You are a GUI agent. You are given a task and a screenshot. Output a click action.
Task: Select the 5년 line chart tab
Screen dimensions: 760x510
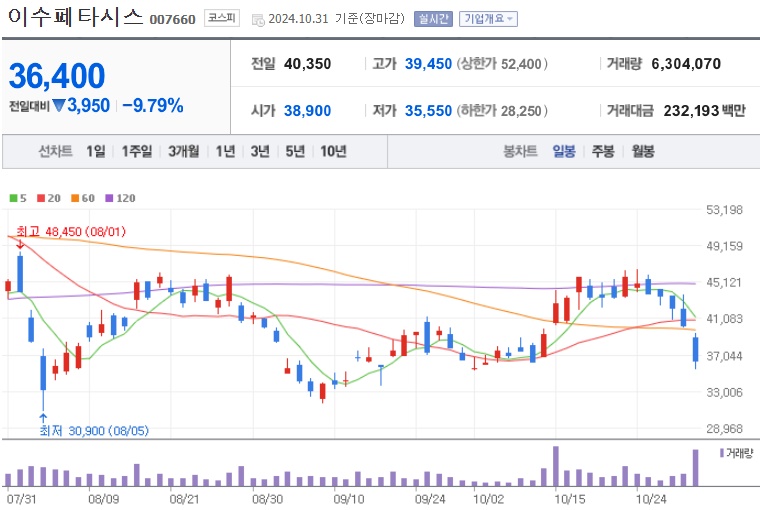[295, 151]
